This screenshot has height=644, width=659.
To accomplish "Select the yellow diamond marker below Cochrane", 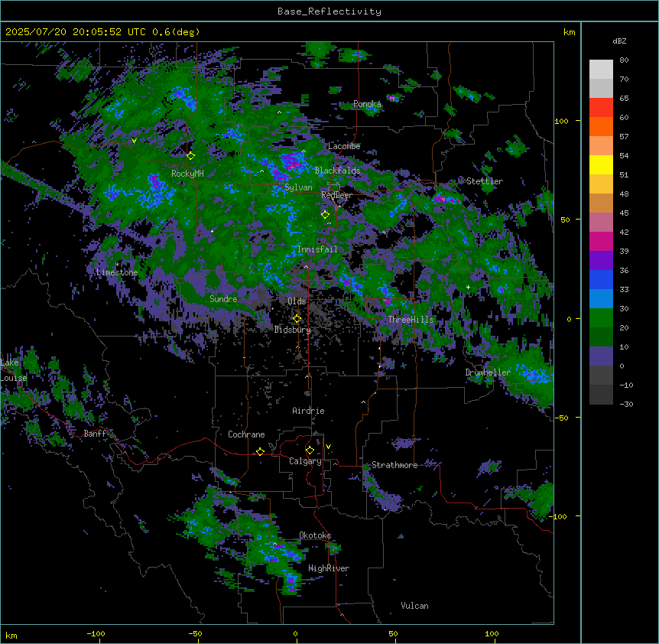I will click(260, 451).
